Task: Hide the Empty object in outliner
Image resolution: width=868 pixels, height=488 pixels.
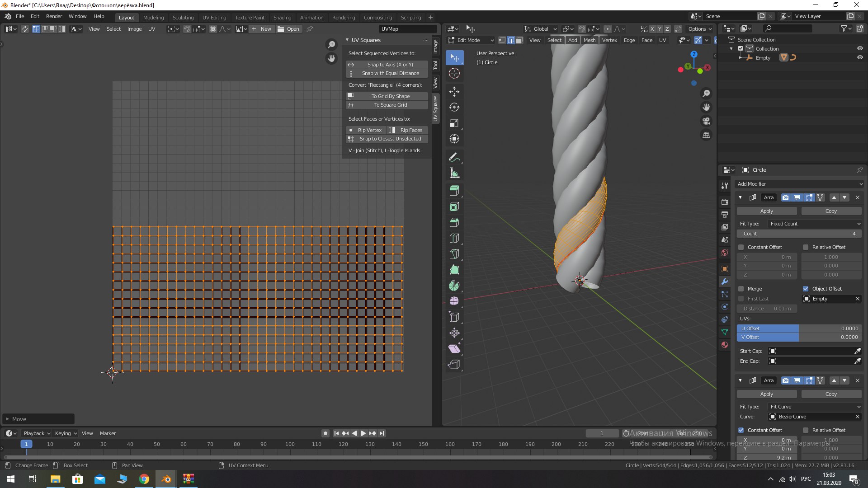Action: (860, 58)
